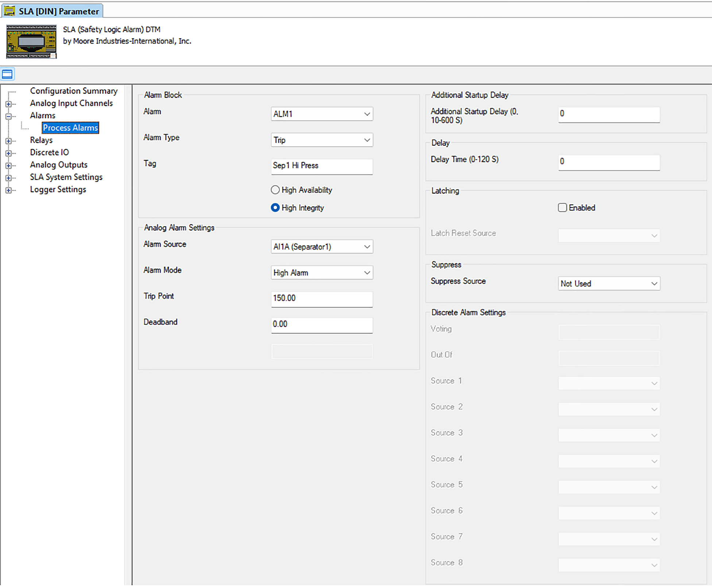Open the Alarm dropdown showing ALM1
This screenshot has width=712, height=588.
coord(321,114)
